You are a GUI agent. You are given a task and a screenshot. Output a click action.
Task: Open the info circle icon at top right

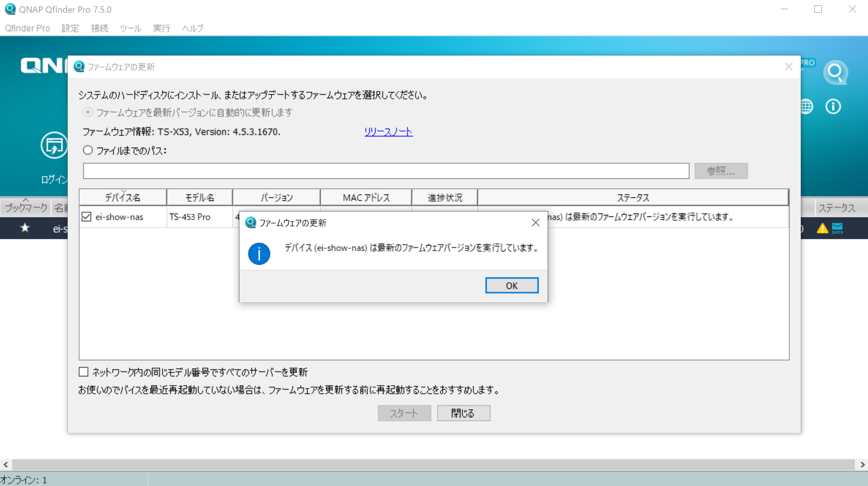coord(833,106)
